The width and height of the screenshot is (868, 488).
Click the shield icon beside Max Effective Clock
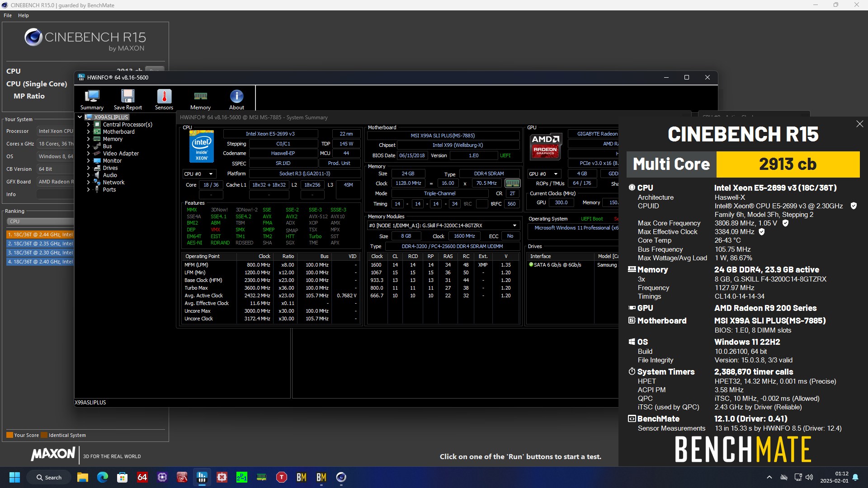pos(762,232)
